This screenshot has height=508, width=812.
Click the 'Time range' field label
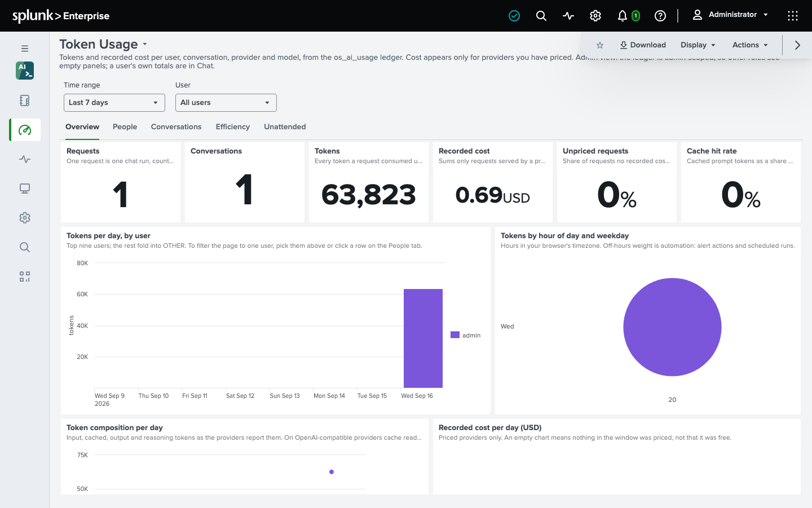tap(82, 85)
